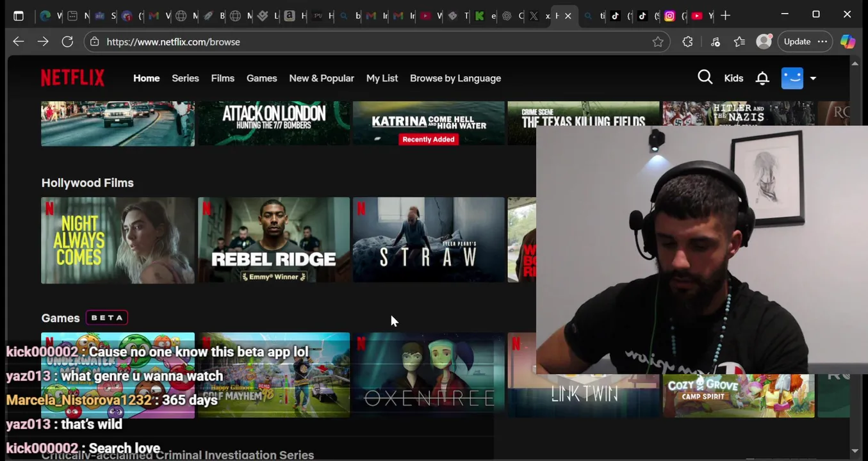Go forward in the browser

tap(42, 42)
